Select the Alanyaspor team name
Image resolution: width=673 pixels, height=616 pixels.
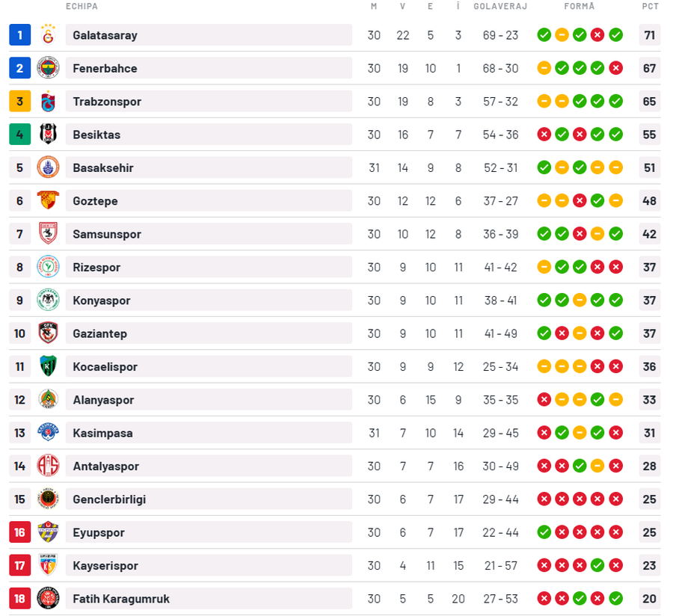point(103,400)
